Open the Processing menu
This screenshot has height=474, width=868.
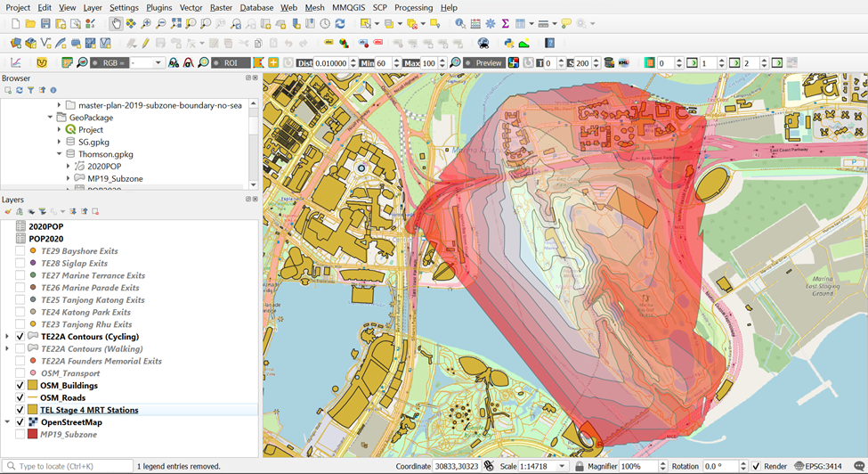pyautogui.click(x=413, y=7)
